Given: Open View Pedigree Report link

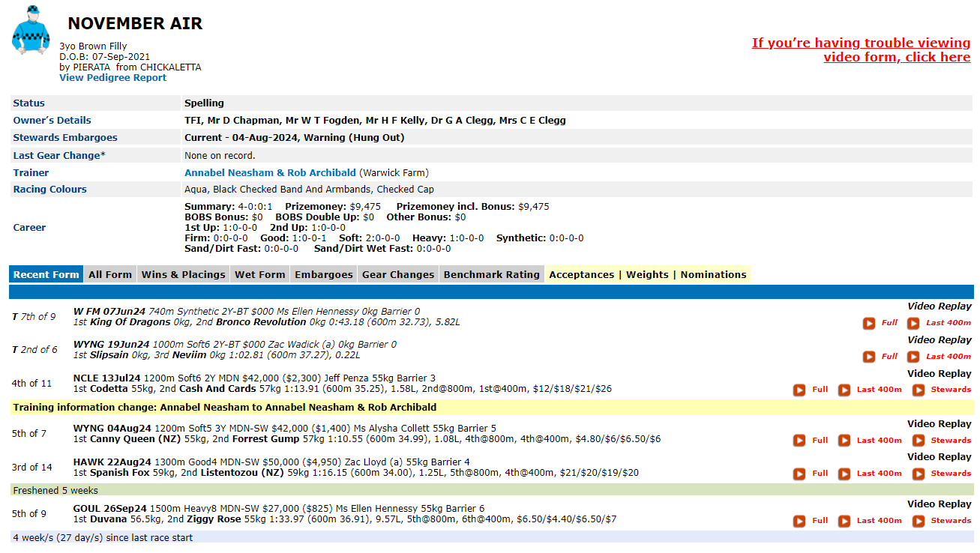Looking at the screenshot, I should 112,78.
